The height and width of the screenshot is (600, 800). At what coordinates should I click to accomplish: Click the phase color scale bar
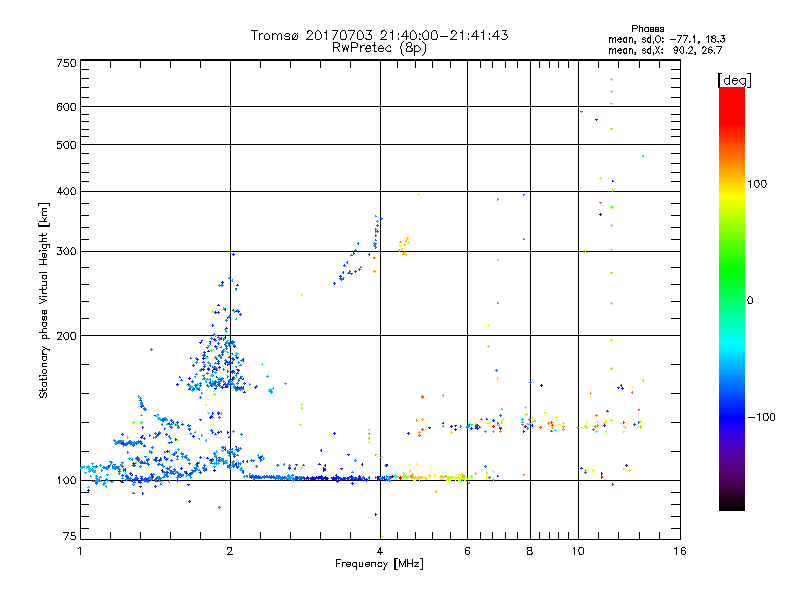tap(732, 298)
